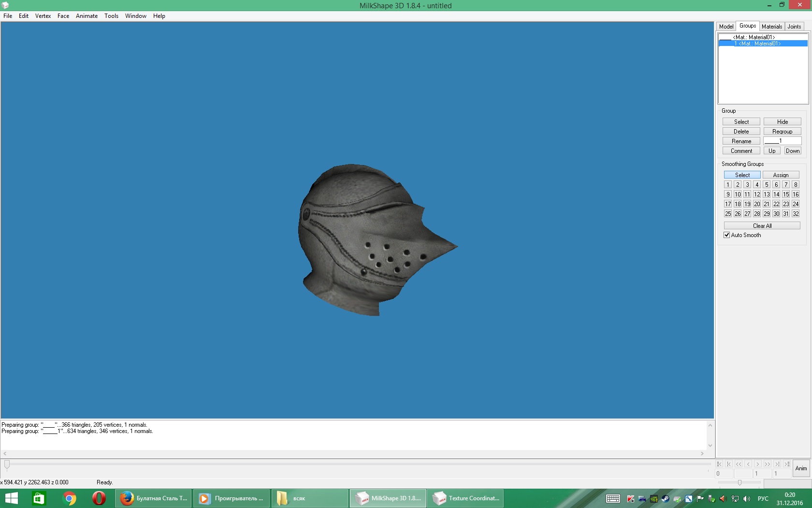Open the Windows Start button

(11, 498)
